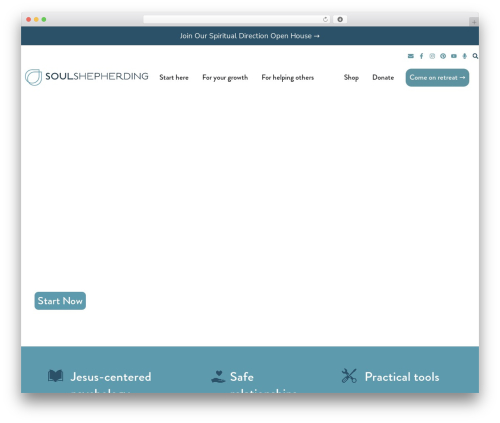Open the Spiritual Direction Open House banner link
Image resolution: width=500 pixels, height=423 pixels.
tap(250, 36)
